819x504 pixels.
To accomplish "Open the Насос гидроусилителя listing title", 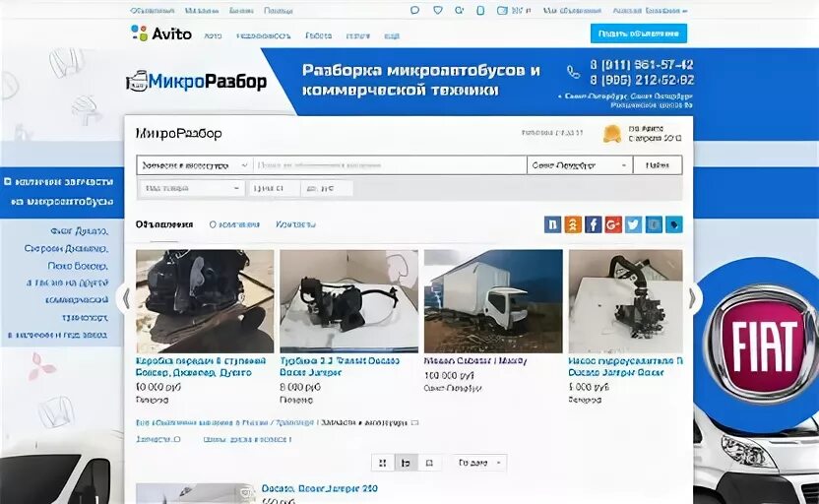I will point(625,366).
